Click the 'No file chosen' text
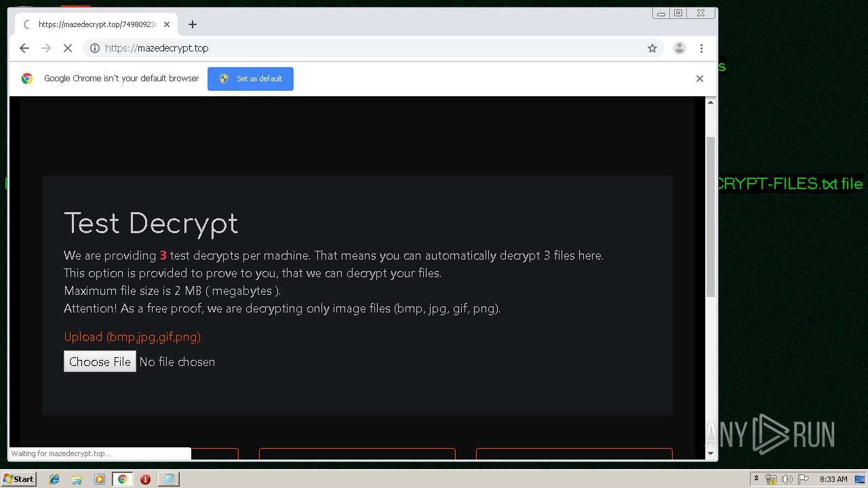This screenshot has height=488, width=868. pyautogui.click(x=177, y=362)
